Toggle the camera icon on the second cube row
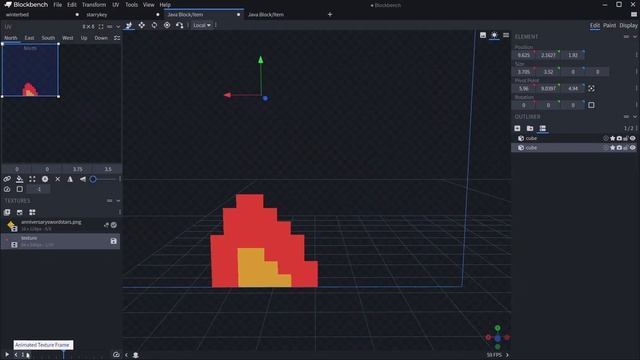The image size is (640, 360). (x=619, y=148)
